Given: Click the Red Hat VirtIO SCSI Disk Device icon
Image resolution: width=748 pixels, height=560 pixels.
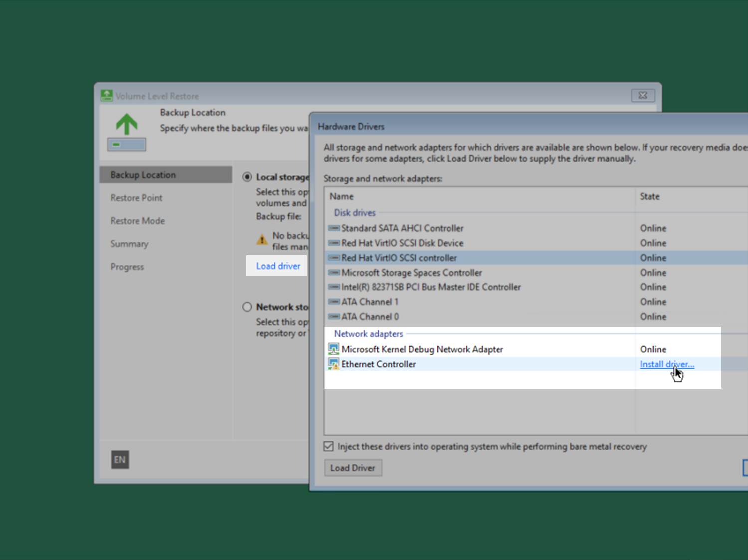Looking at the screenshot, I should [333, 243].
